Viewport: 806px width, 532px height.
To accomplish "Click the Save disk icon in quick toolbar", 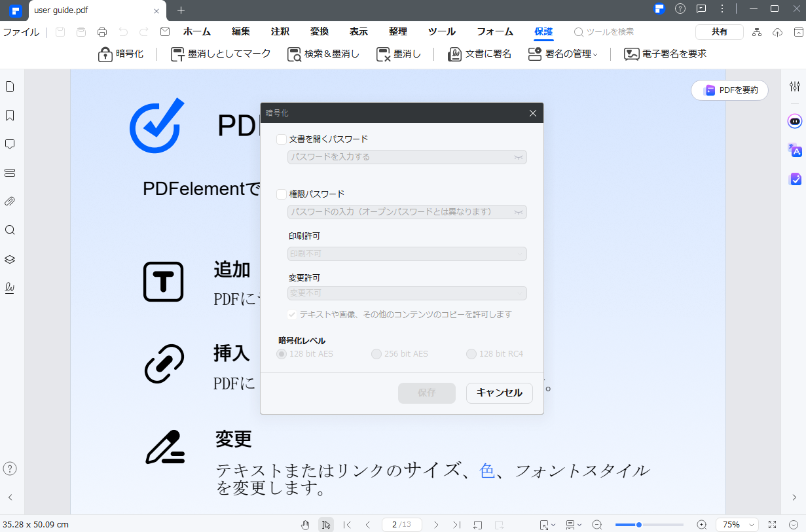I will tap(60, 32).
